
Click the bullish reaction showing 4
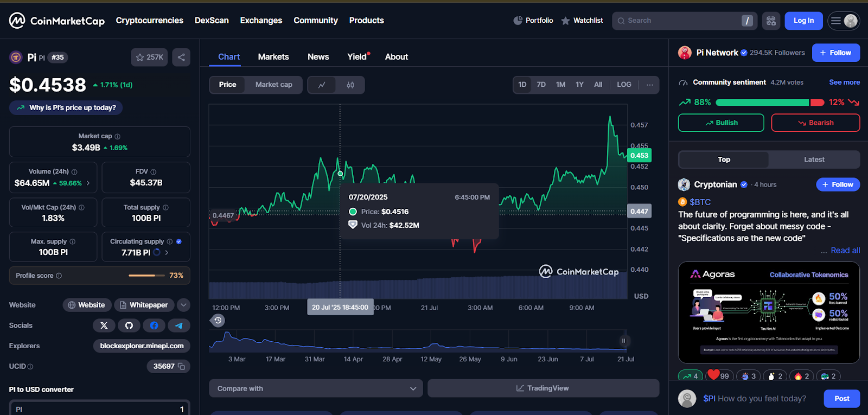[x=691, y=376]
